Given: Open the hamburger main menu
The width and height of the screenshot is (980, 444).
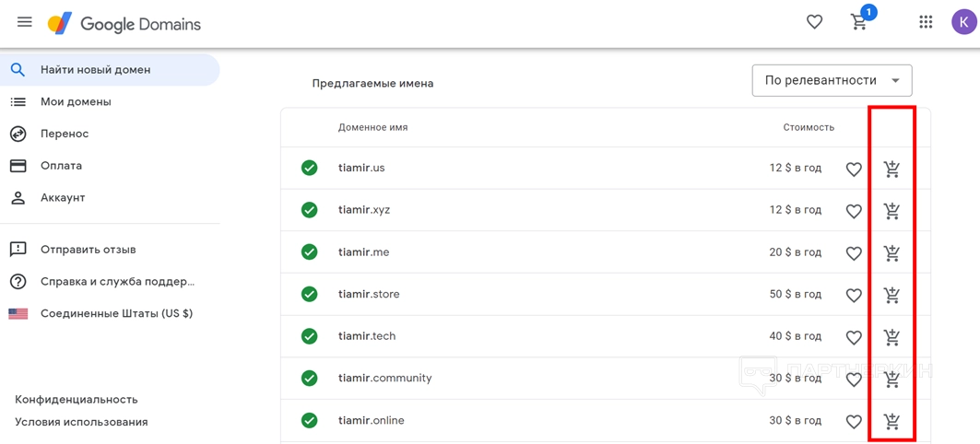Looking at the screenshot, I should [25, 22].
